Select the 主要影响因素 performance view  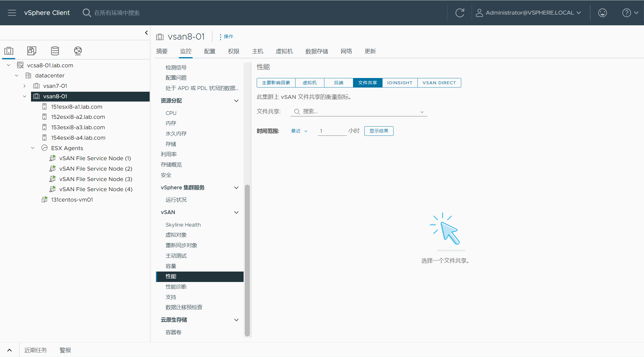pos(276,83)
